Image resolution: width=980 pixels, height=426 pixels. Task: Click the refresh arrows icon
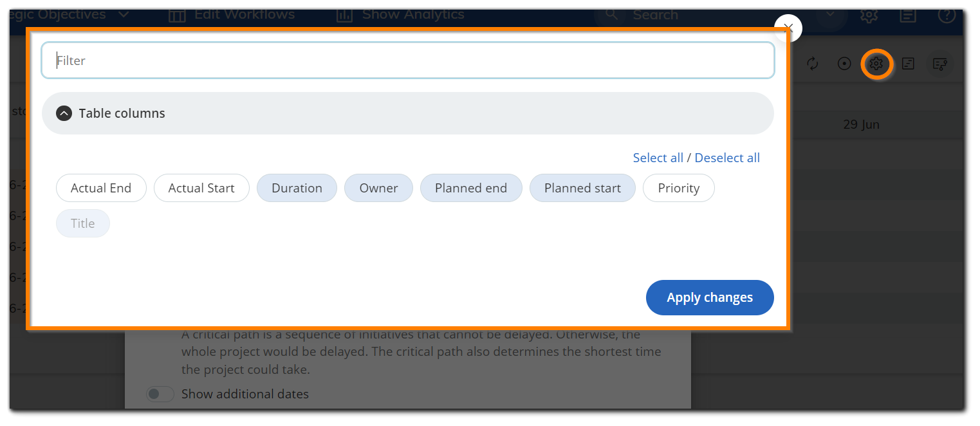[813, 64]
